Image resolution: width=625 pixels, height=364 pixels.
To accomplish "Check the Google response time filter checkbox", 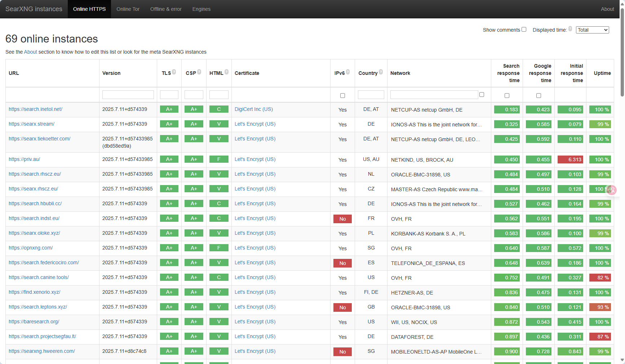I will 538,96.
